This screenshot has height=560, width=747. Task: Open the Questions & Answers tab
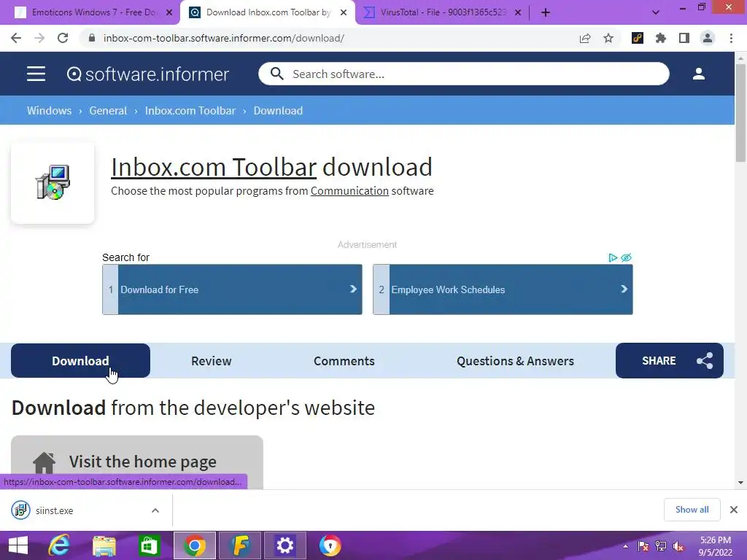tap(515, 361)
